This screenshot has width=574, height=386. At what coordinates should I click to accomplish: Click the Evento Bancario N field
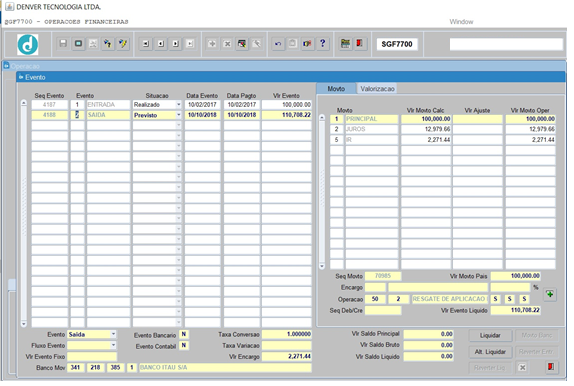pyautogui.click(x=184, y=334)
